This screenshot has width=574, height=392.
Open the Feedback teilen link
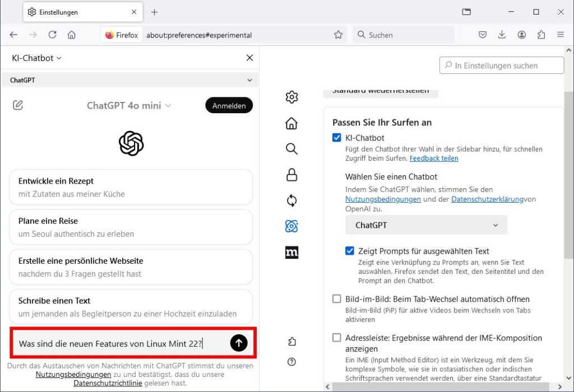(433, 158)
